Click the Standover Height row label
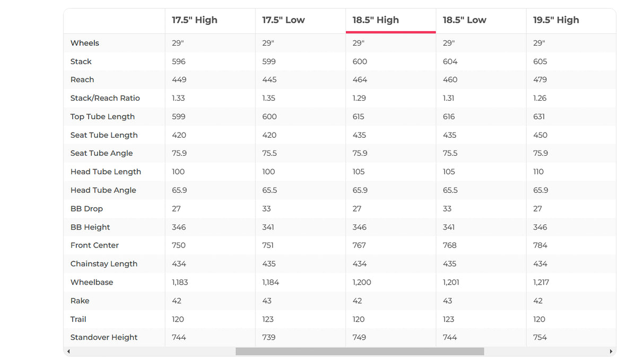 [x=104, y=337]
